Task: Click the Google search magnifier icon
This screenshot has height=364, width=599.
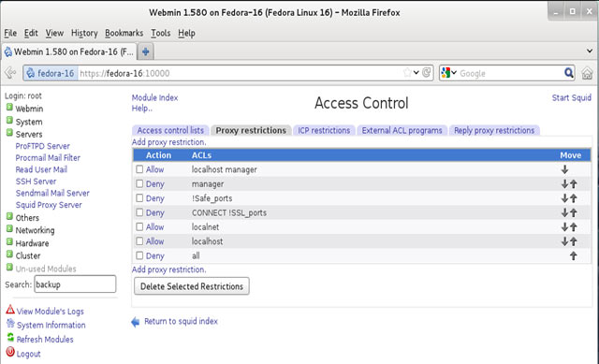Action: [568, 73]
